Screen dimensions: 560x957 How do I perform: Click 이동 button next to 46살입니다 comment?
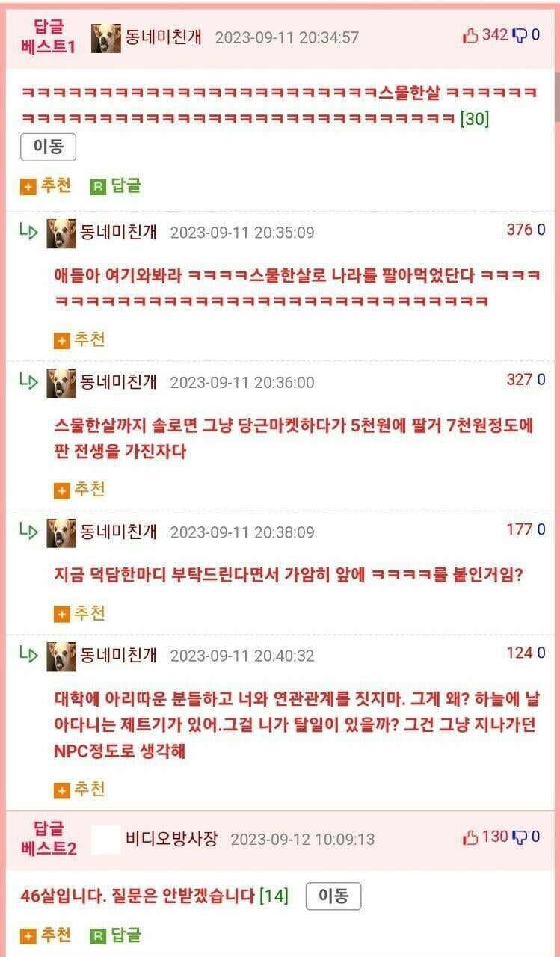pos(333,896)
